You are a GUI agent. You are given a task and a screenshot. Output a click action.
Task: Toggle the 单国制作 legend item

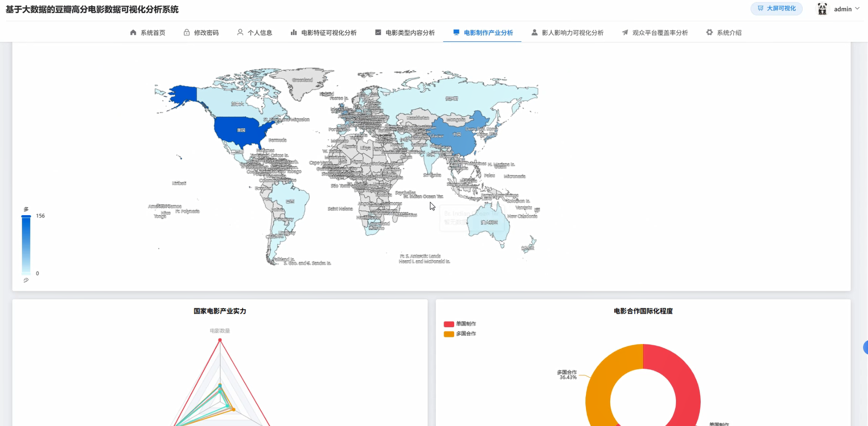coord(460,324)
